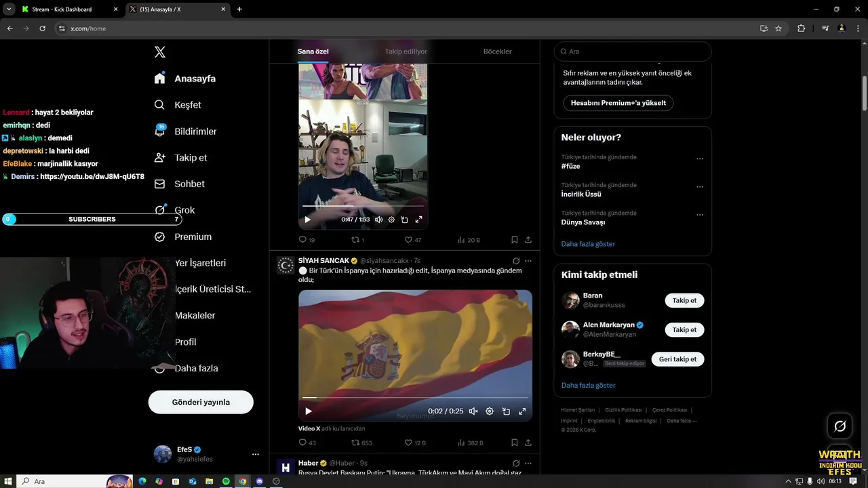Bookmark the SİYAH SANCAK post
Screen dimensions: 868x488
(x=515, y=443)
